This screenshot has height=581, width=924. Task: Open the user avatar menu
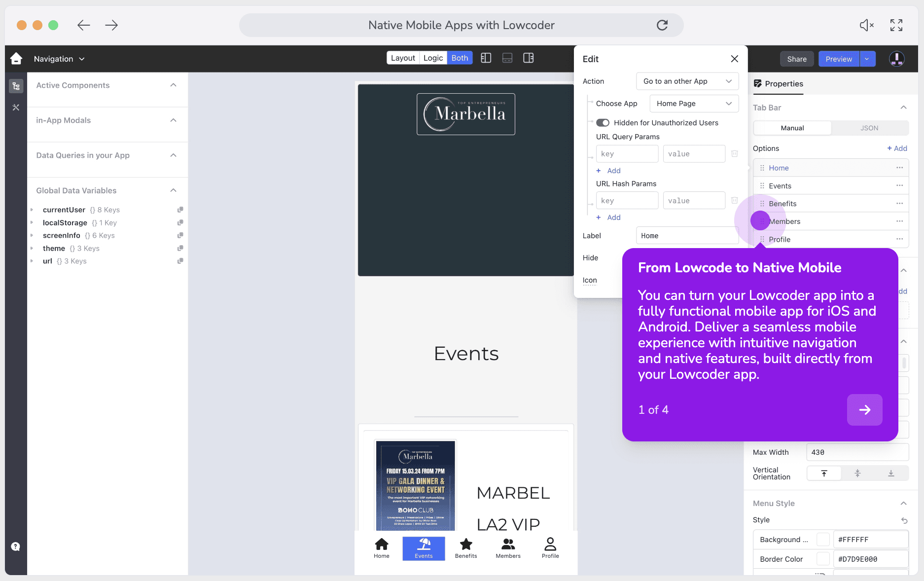click(896, 59)
